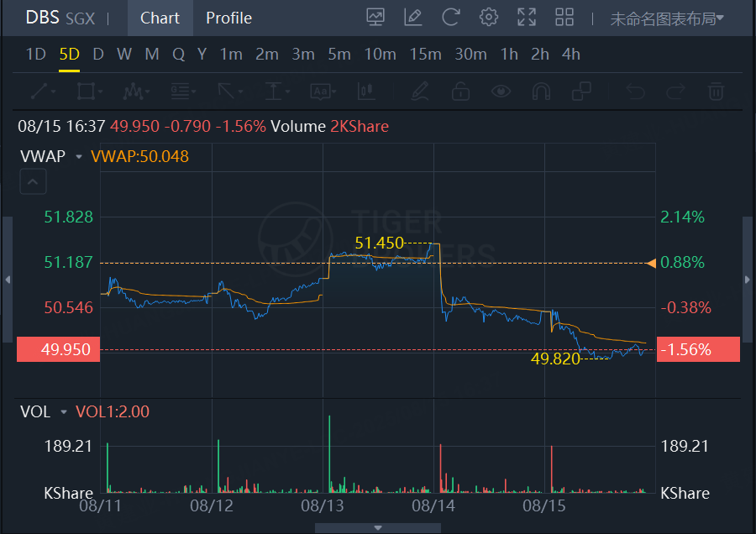The height and width of the screenshot is (534, 756).
Task: Switch to yearly Y interval
Action: [202, 54]
